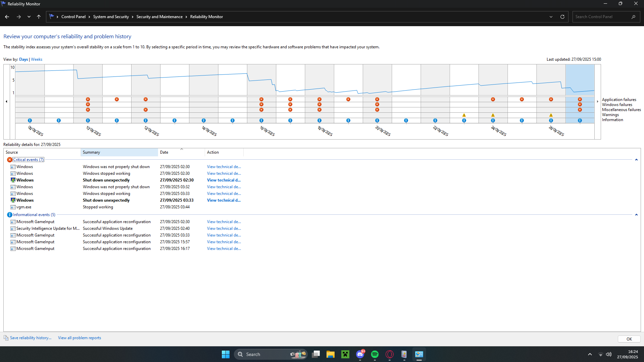View technical details for Windows stopped working 03:33

(x=224, y=194)
